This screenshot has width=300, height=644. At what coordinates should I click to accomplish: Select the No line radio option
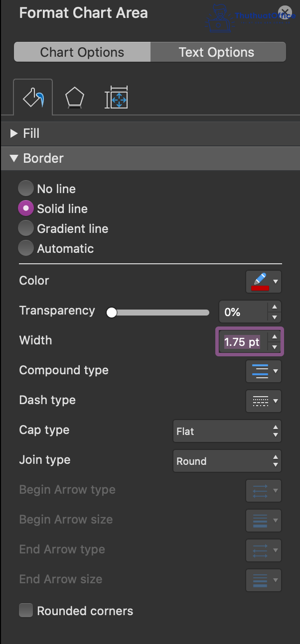point(26,189)
